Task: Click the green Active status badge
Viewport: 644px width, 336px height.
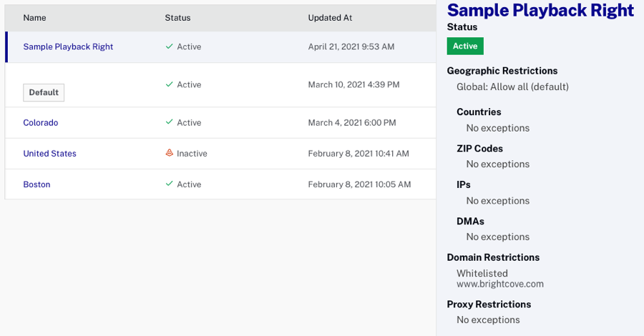Action: click(x=465, y=46)
